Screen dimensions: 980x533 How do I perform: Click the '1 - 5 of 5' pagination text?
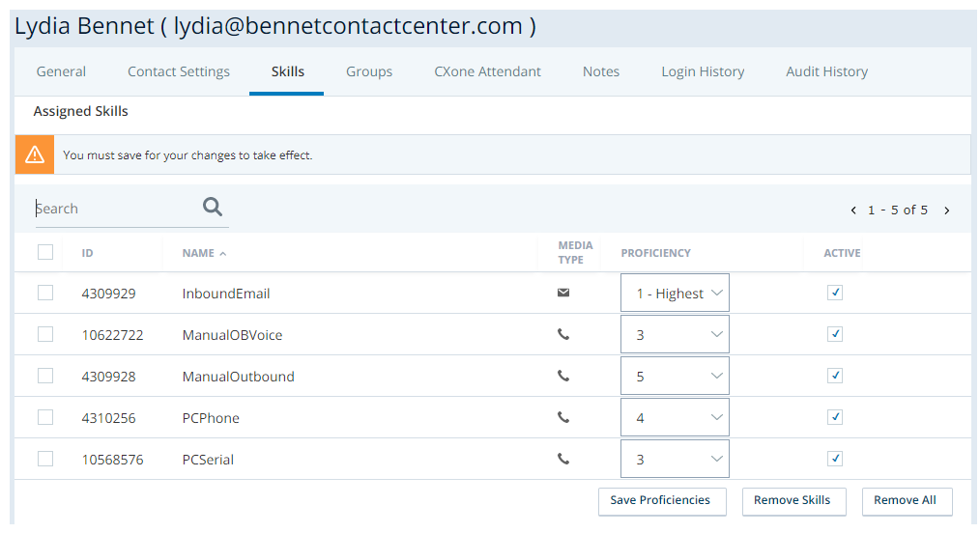(898, 210)
